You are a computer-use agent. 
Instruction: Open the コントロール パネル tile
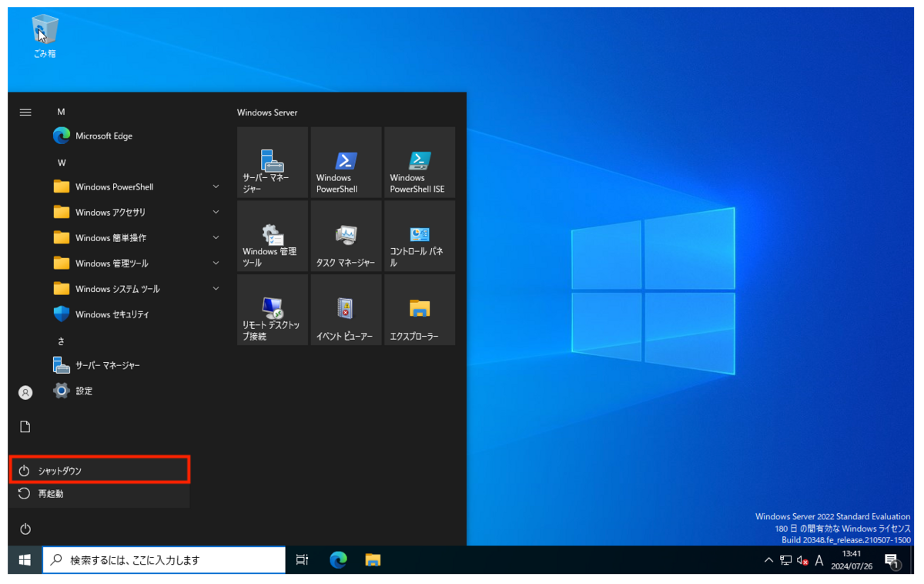tap(420, 236)
